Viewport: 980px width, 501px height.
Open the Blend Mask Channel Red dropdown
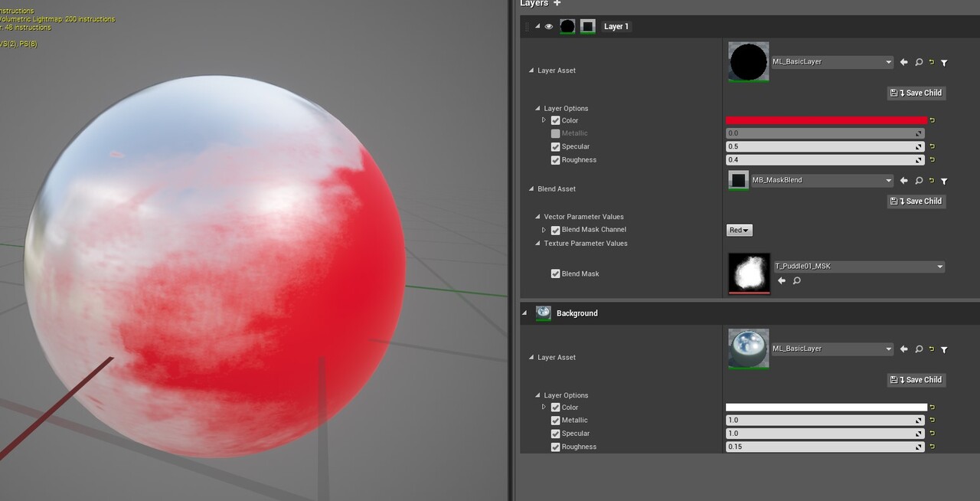pos(739,230)
